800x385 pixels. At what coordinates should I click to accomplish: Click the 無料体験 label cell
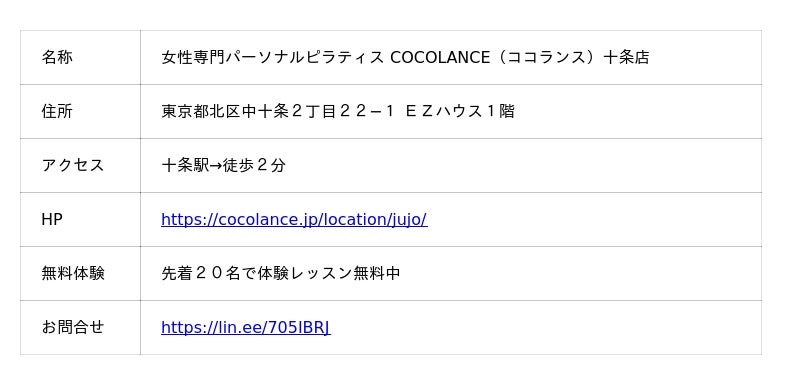[80, 273]
